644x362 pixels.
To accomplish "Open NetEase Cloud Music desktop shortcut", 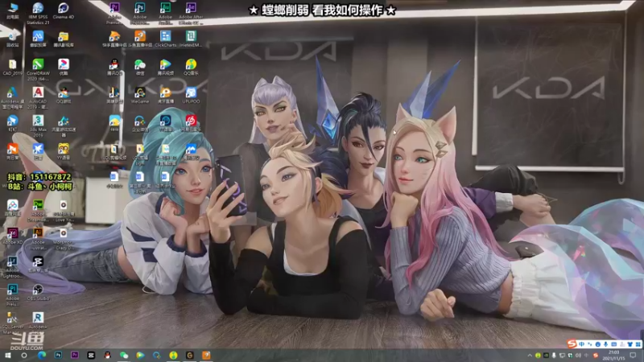I will (191, 123).
